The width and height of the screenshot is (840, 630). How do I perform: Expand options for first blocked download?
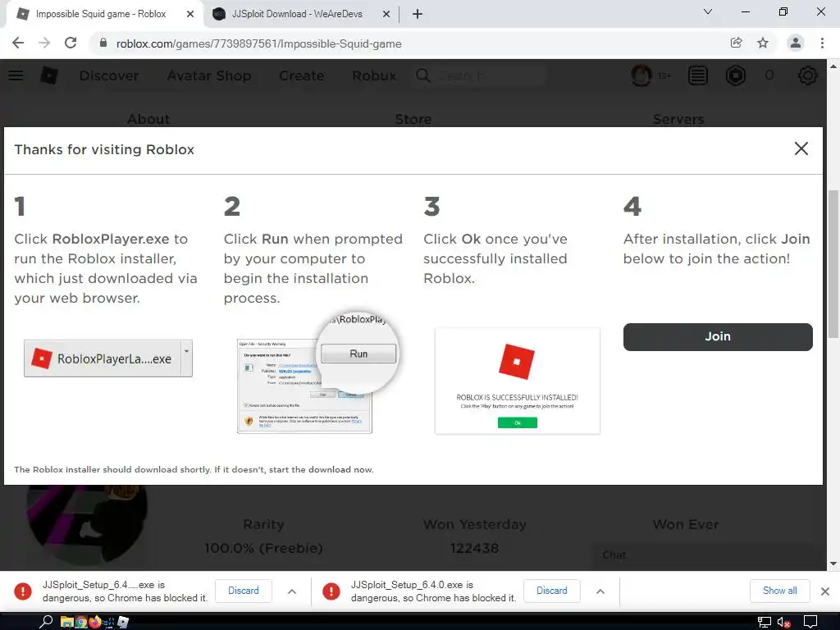[x=292, y=591]
